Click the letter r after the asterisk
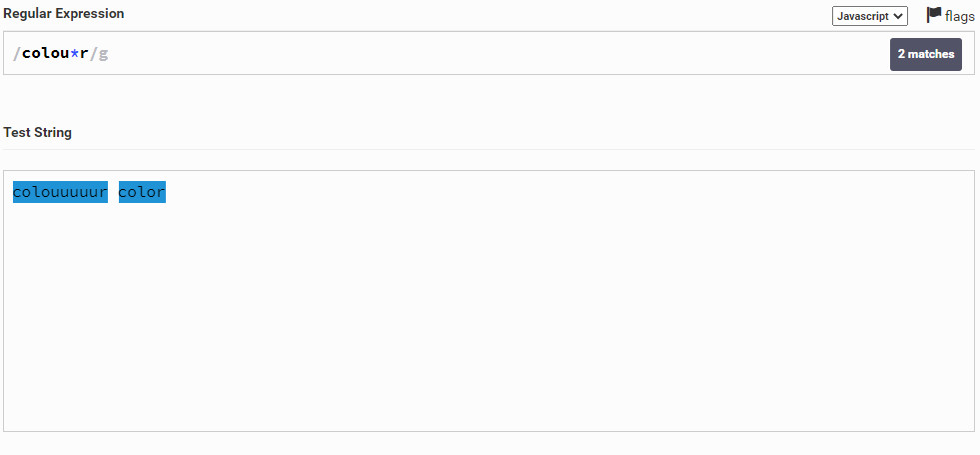Viewport: 980px width, 455px height. pyautogui.click(x=85, y=53)
